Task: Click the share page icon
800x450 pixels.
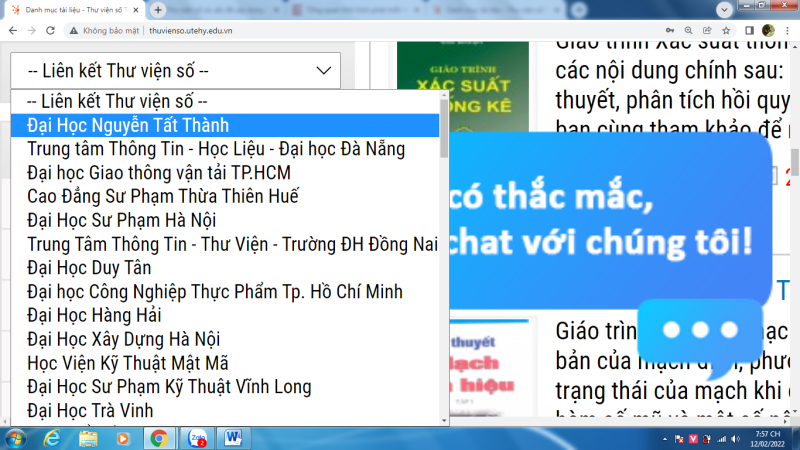Action: [x=707, y=31]
